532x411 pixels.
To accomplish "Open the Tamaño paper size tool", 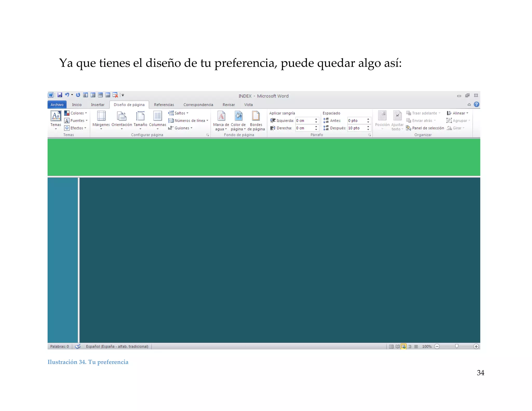I will pyautogui.click(x=140, y=116).
